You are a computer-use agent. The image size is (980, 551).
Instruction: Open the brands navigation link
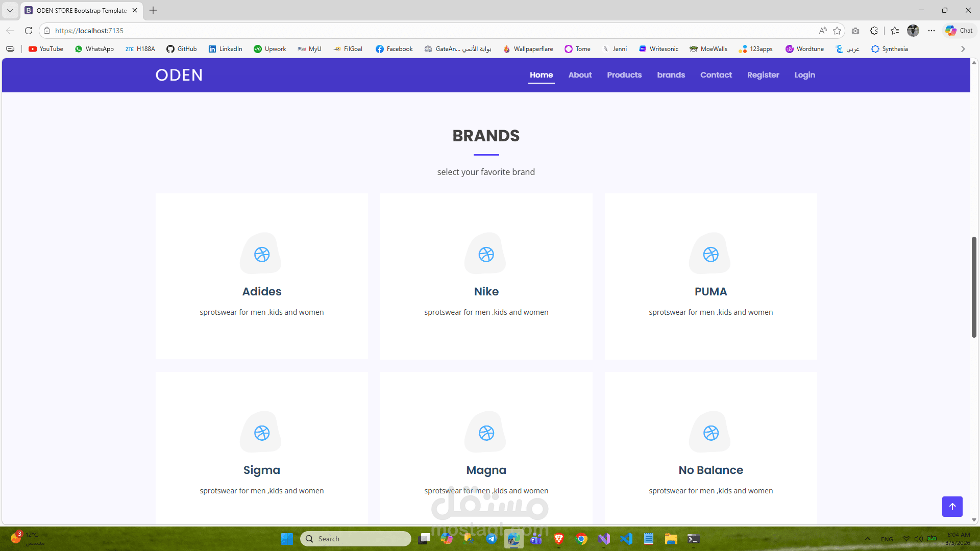(671, 75)
